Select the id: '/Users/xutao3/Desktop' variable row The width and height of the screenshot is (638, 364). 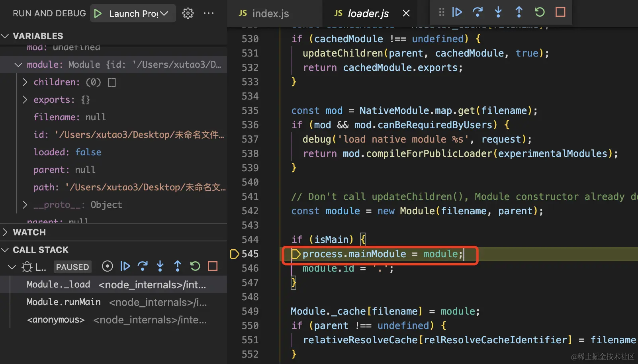(114, 135)
